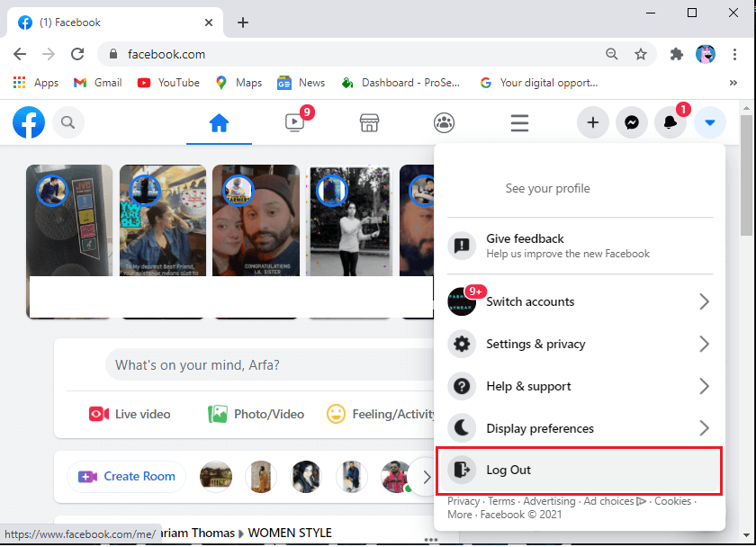
Task: Open the Marketplace storefront icon
Action: click(368, 123)
